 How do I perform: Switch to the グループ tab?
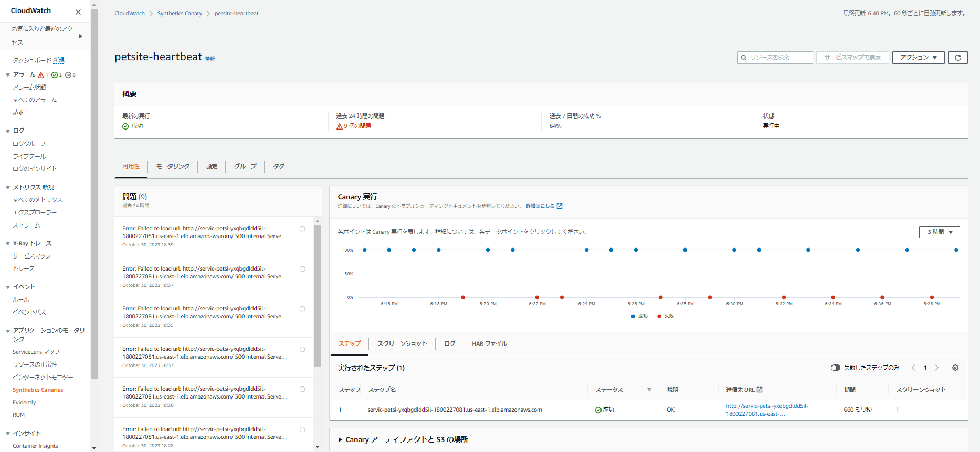pos(245,166)
